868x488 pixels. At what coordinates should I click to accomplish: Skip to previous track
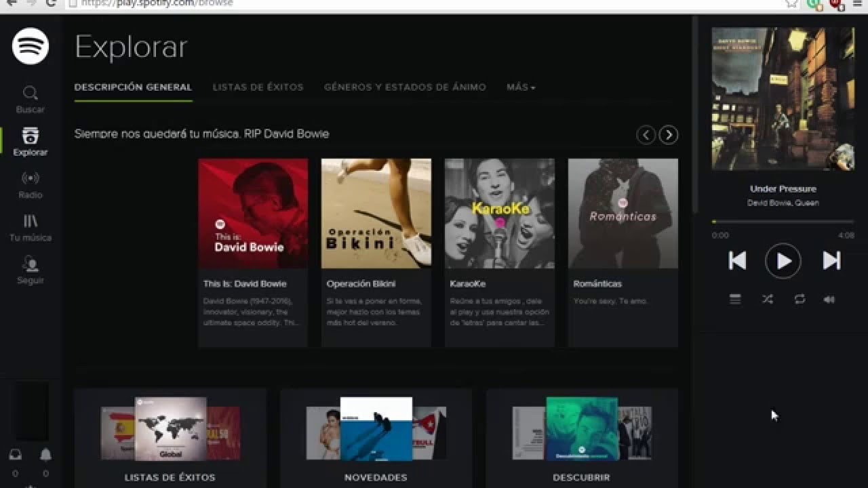(737, 260)
